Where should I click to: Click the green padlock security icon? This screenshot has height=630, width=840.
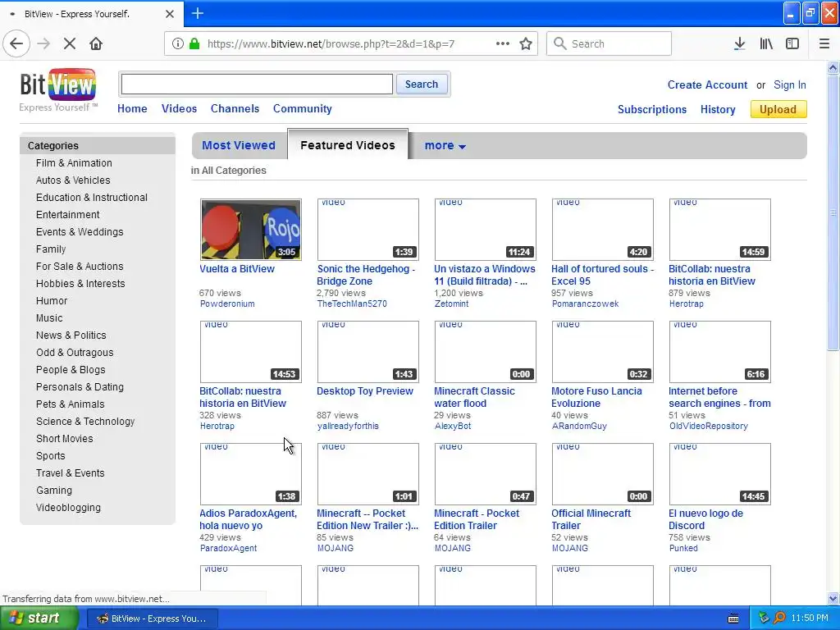pyautogui.click(x=194, y=44)
